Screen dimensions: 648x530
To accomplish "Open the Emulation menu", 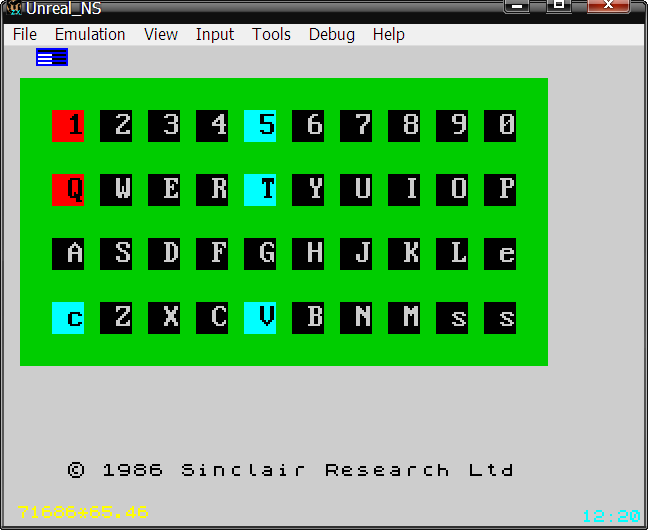I will (x=90, y=34).
